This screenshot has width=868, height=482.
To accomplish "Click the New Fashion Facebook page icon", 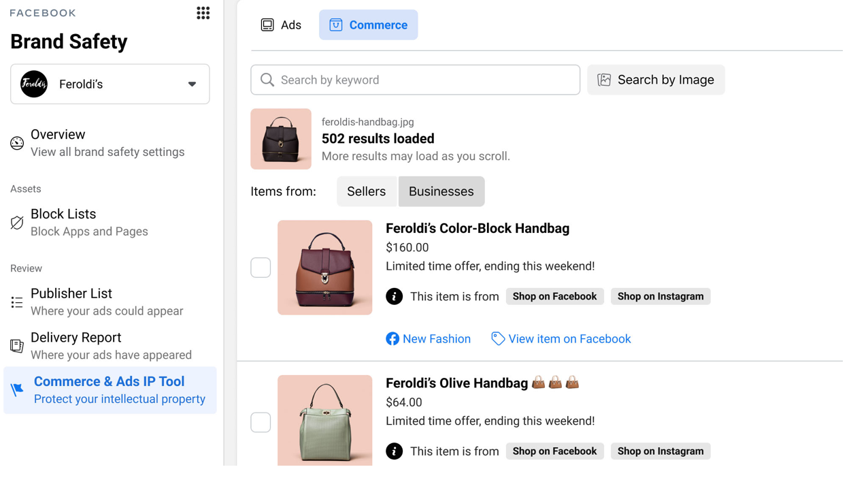I will (393, 338).
